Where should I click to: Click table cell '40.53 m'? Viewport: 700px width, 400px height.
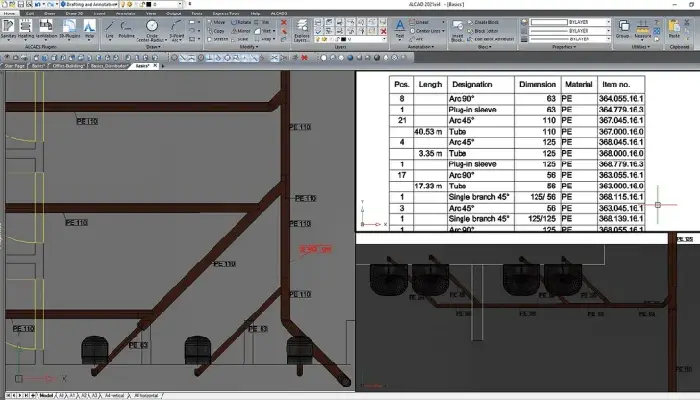click(x=428, y=132)
